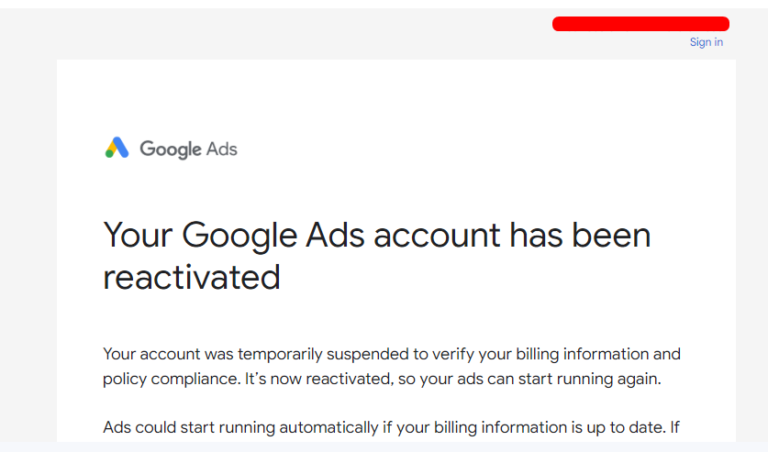Click the gray margin left of the email card

28,250
